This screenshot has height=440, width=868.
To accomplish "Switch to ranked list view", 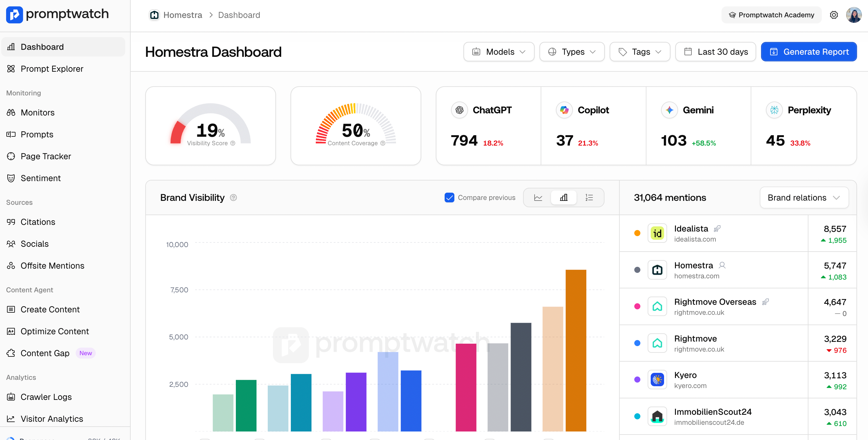I will [589, 198].
